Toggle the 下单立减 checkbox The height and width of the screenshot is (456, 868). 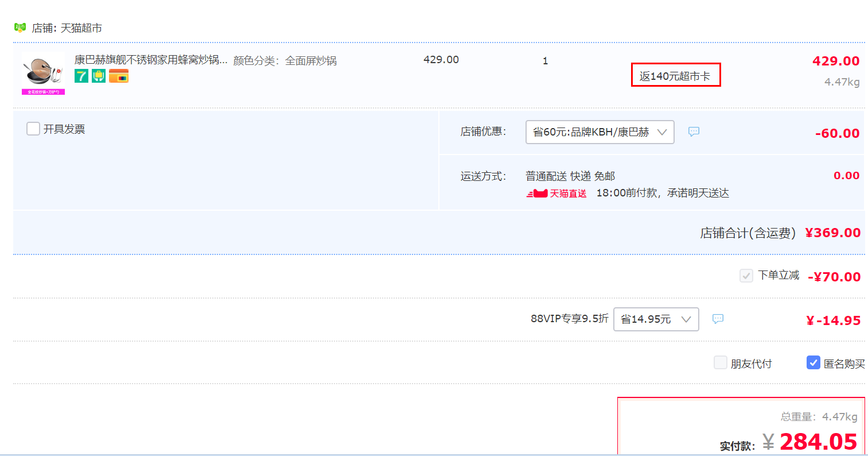coord(746,276)
